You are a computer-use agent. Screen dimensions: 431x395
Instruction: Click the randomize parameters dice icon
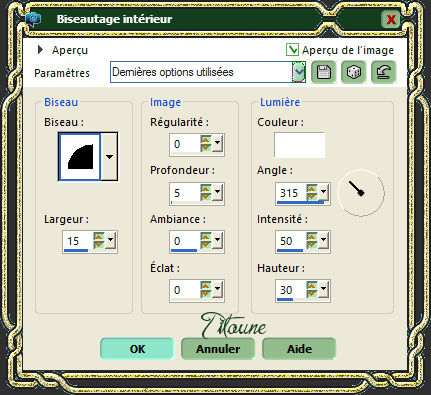coord(354,72)
